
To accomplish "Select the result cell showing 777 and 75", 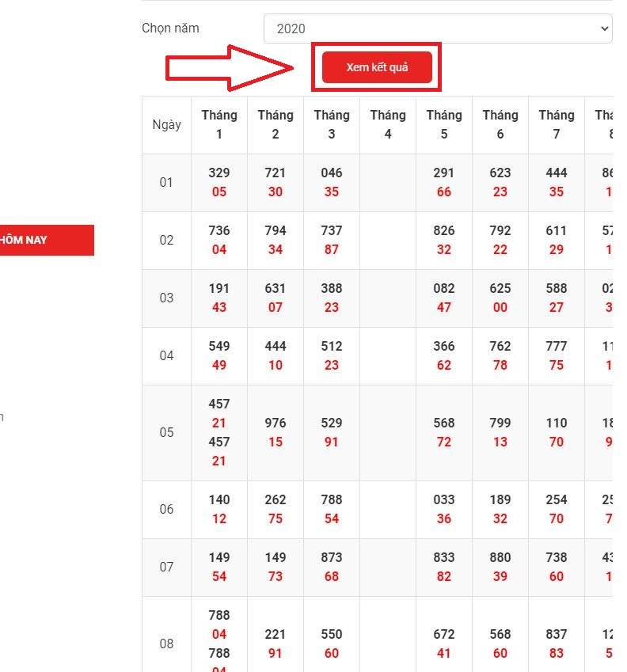I will click(557, 355).
